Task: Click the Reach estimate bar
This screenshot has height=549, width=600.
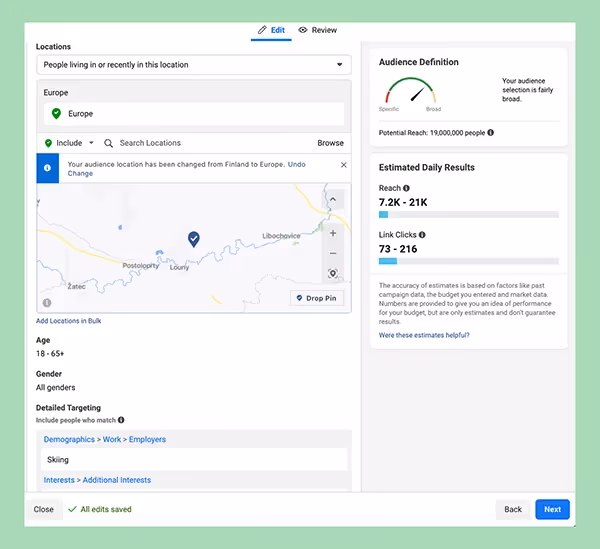Action: point(469,215)
